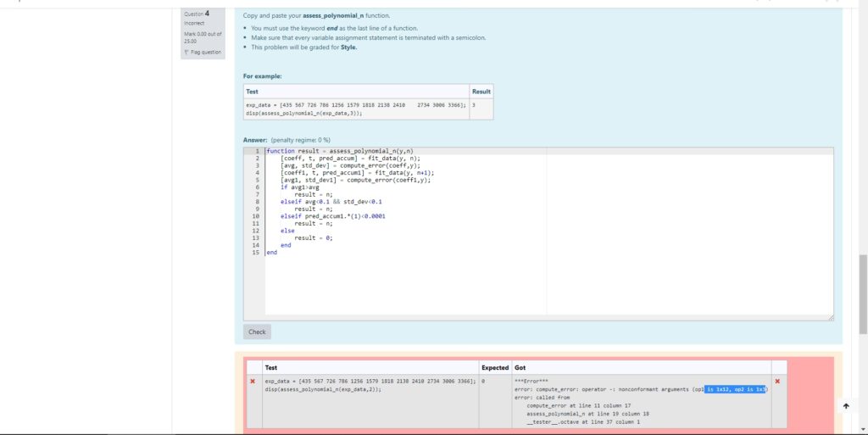Viewport: 868px width, 435px height.
Task: Click the Got column header in results table
Action: (520, 368)
